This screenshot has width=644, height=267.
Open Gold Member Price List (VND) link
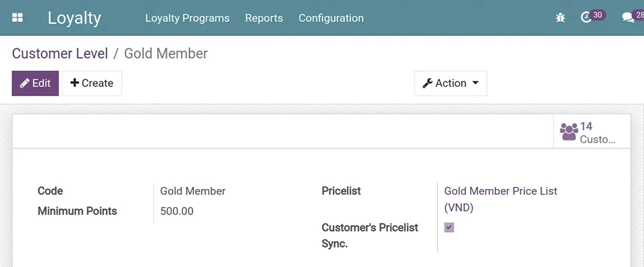tap(500, 192)
